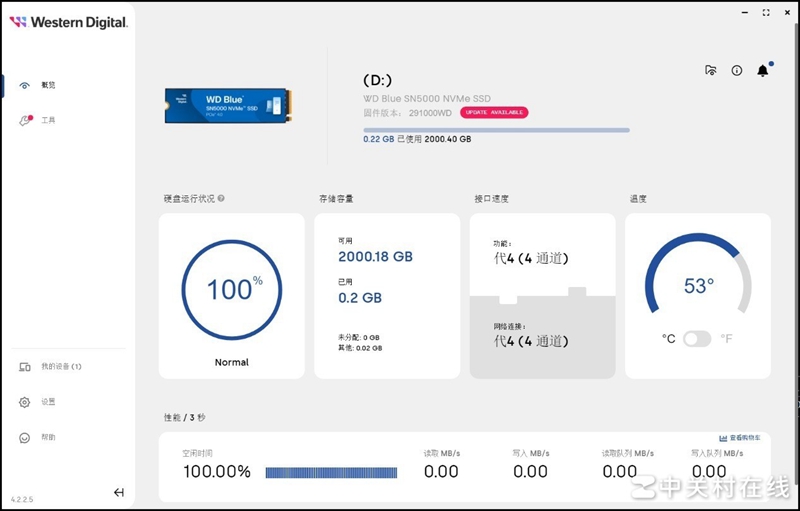This screenshot has width=800, height=511.
Task: Click used capacity value 0.2 GB
Action: (360, 298)
